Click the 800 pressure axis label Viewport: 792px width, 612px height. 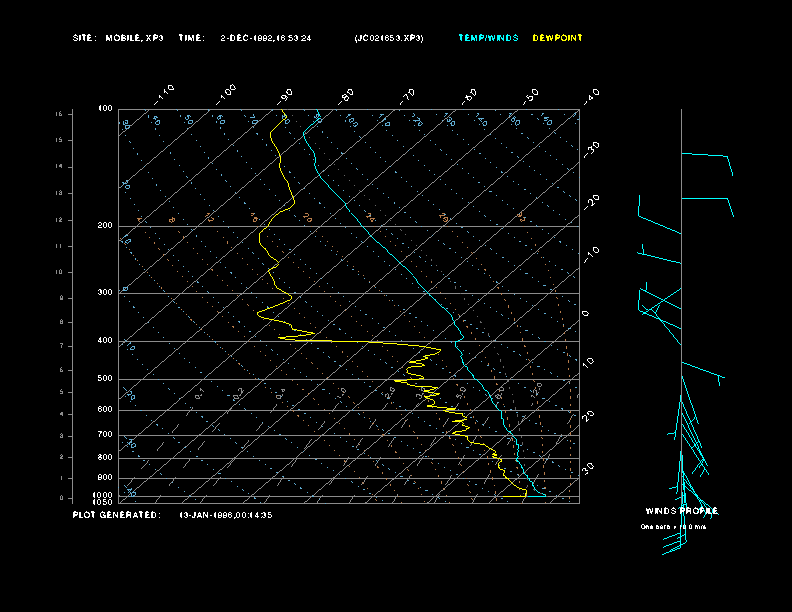point(105,457)
